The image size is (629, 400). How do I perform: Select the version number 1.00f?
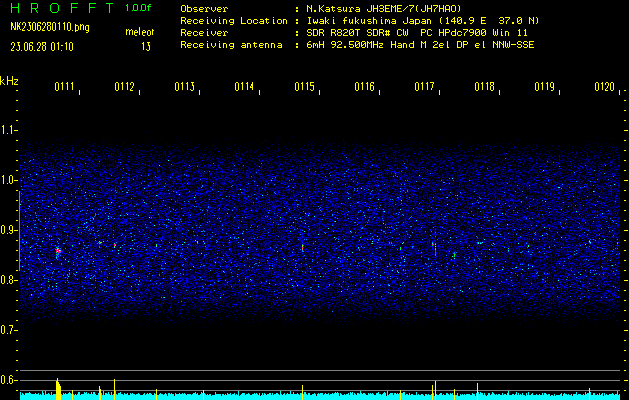(138, 8)
